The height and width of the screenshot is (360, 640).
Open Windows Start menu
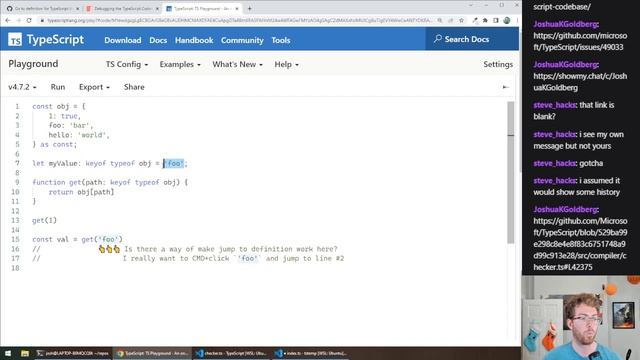8,353
